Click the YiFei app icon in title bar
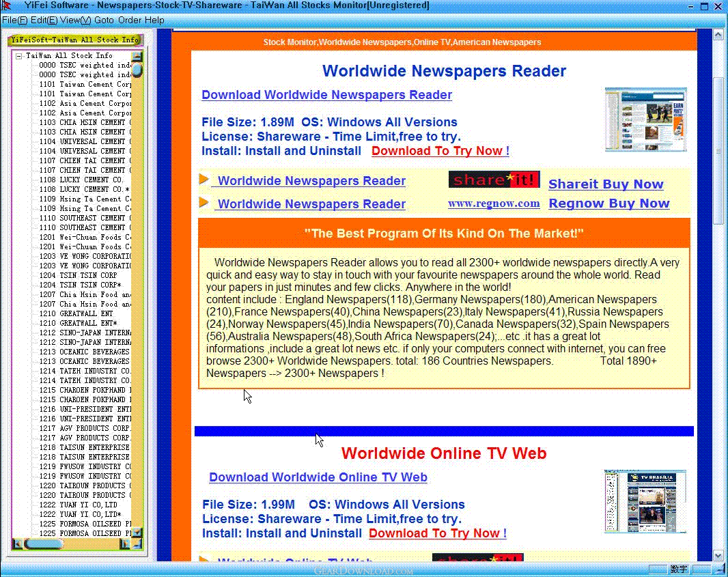The width and height of the screenshot is (728, 577). tap(8, 5)
